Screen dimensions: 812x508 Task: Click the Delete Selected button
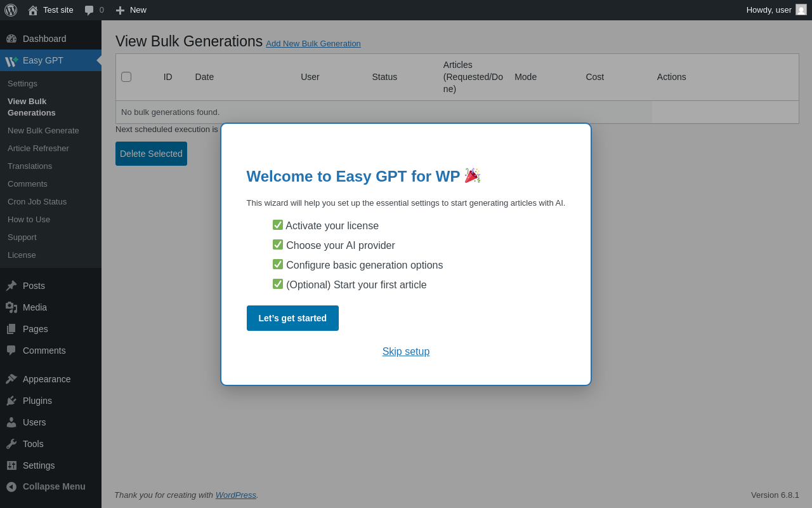click(x=151, y=154)
